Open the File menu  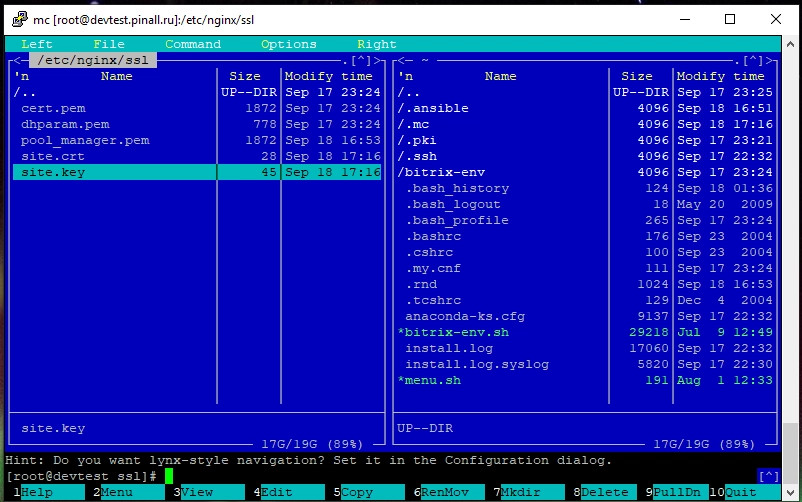click(x=109, y=44)
